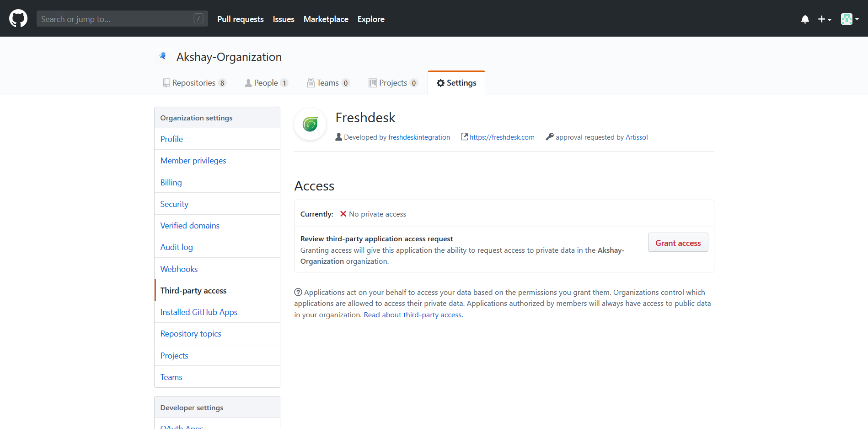The width and height of the screenshot is (868, 429).
Task: Click the Organization settings header
Action: click(217, 118)
